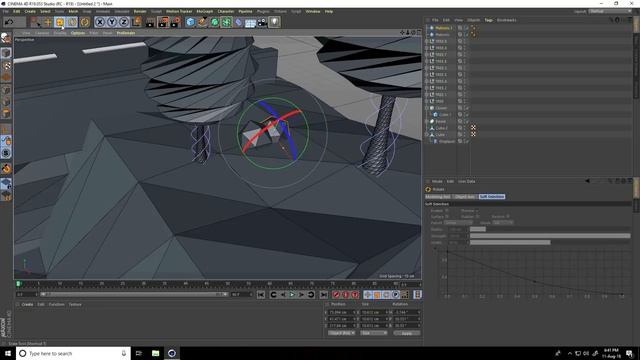The width and height of the screenshot is (640, 360).
Task: Select the Scale tool
Action: click(x=60, y=22)
